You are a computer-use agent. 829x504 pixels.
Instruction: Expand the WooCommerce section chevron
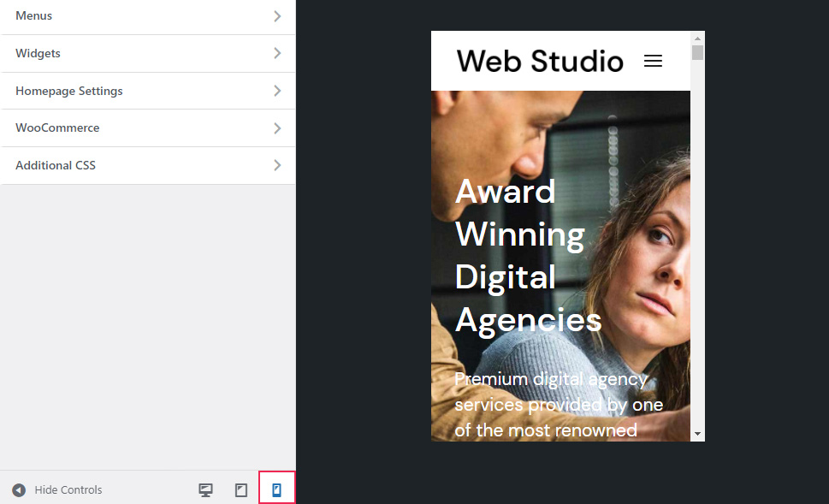coord(277,128)
